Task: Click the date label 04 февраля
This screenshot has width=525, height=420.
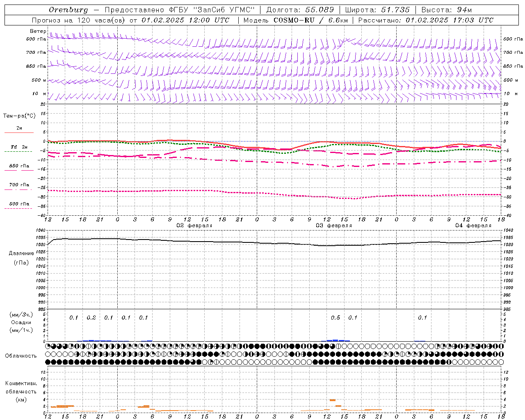Action: [473, 226]
